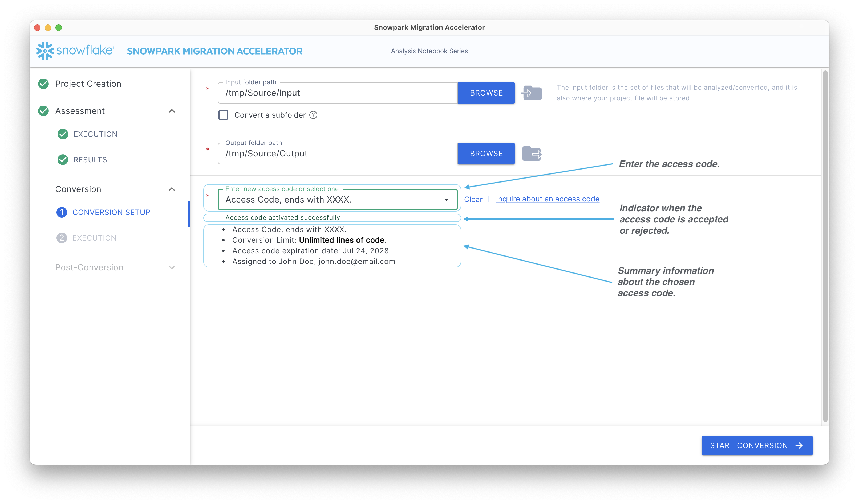
Task: Click the green checkmark beside Assessment RESULTS
Action: point(63,160)
